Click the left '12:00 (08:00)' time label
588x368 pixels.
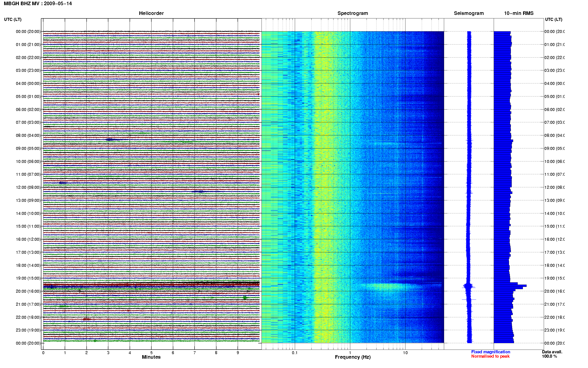click(x=28, y=187)
